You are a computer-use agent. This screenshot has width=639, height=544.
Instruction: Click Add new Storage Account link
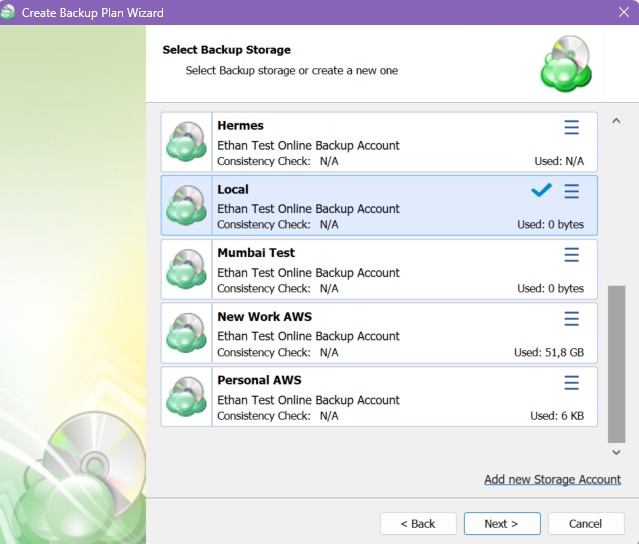tap(552, 479)
